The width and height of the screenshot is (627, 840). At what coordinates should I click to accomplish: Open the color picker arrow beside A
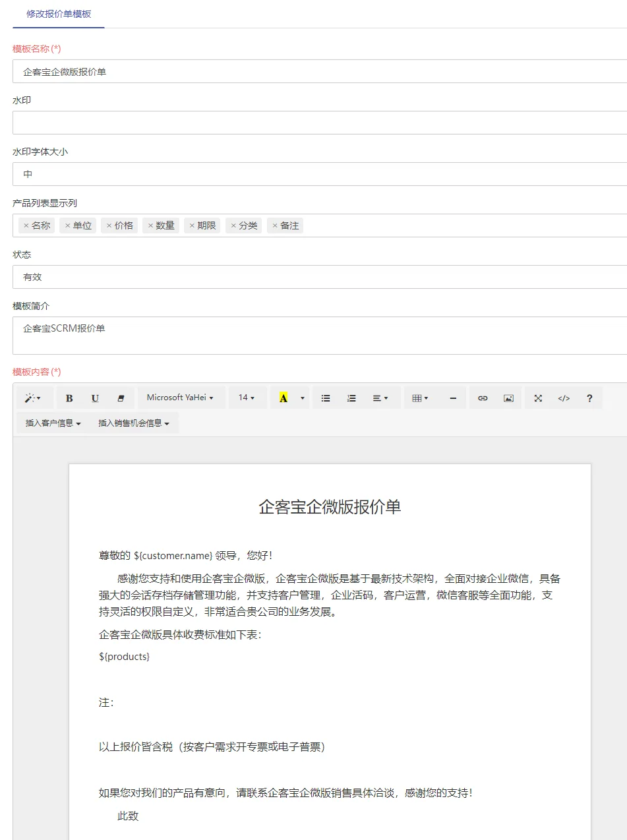tap(303, 398)
